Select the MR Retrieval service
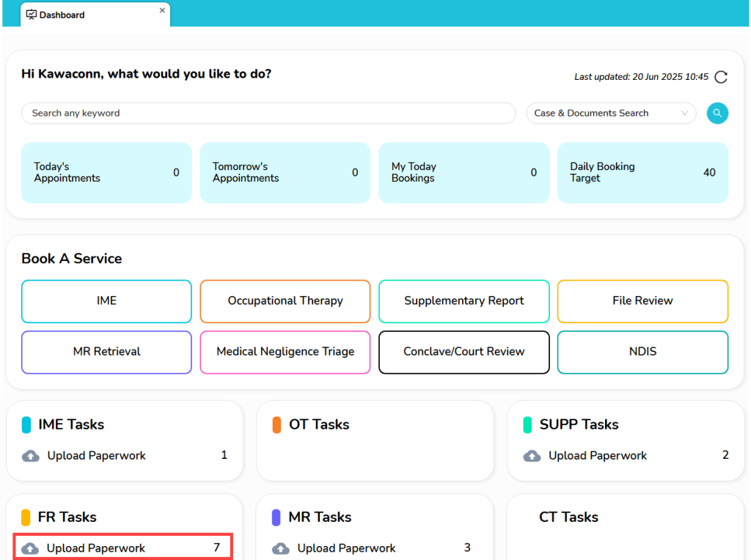Viewport: 751px width, 560px height. 106,352
